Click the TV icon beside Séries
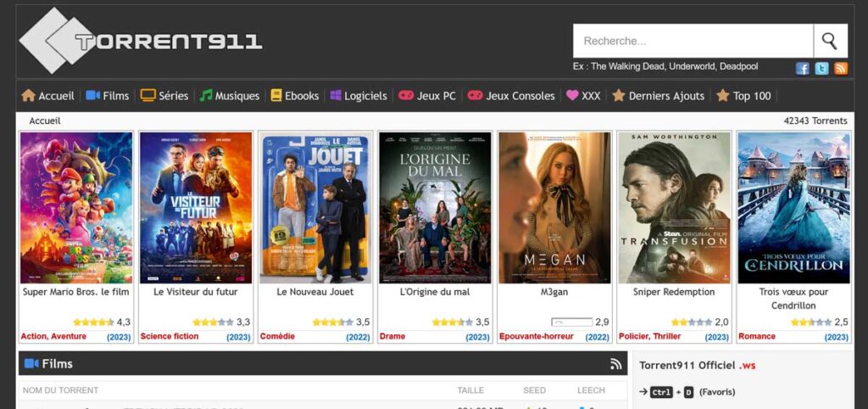868x409 pixels. coord(147,95)
